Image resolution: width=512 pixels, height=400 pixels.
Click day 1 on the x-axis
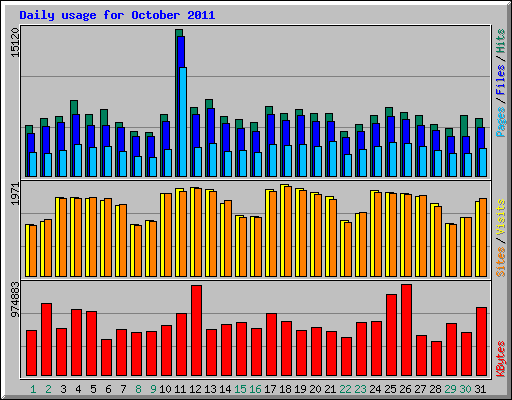coord(33,389)
